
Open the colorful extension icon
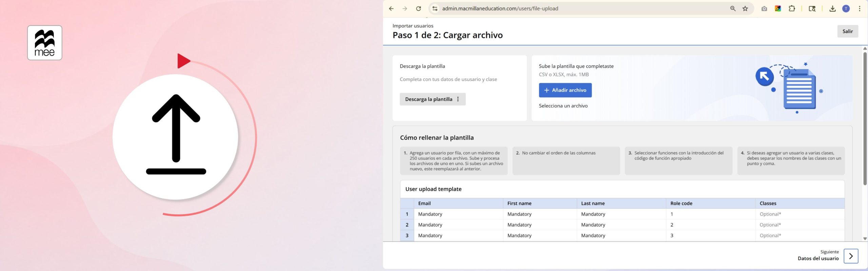[x=778, y=9]
